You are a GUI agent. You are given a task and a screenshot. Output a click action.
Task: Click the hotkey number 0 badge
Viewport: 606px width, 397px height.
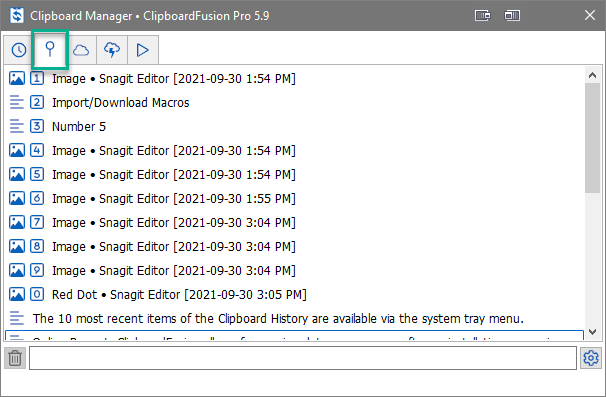(x=37, y=294)
